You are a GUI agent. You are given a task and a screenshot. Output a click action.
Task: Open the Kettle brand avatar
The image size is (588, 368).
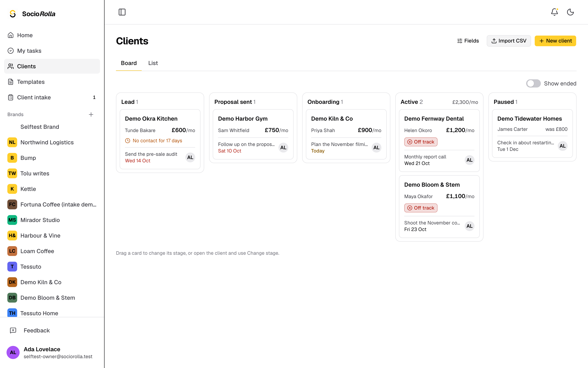12,189
